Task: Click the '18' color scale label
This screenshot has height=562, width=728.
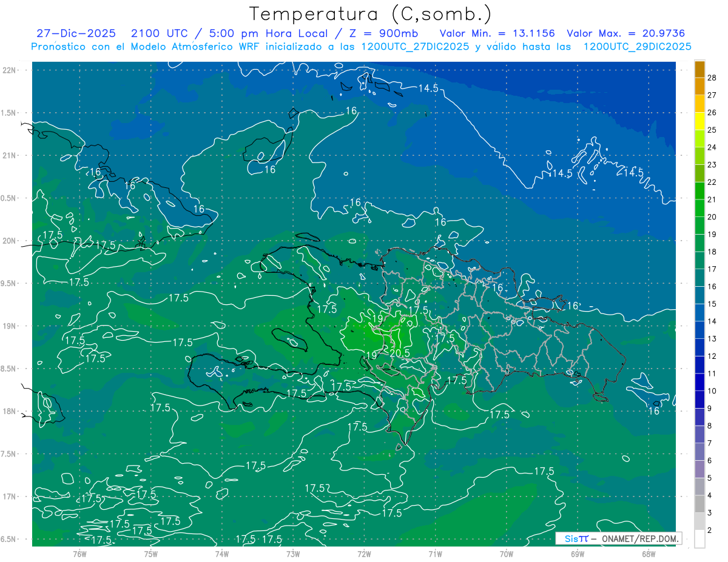Action: tap(712, 252)
